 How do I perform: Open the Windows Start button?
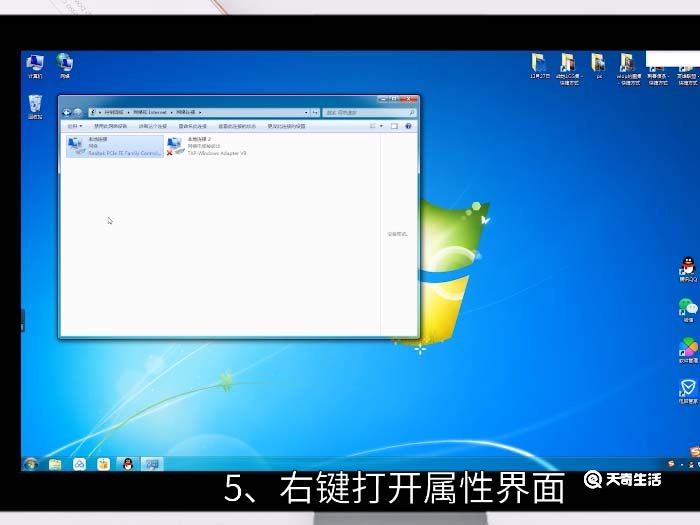[31, 464]
